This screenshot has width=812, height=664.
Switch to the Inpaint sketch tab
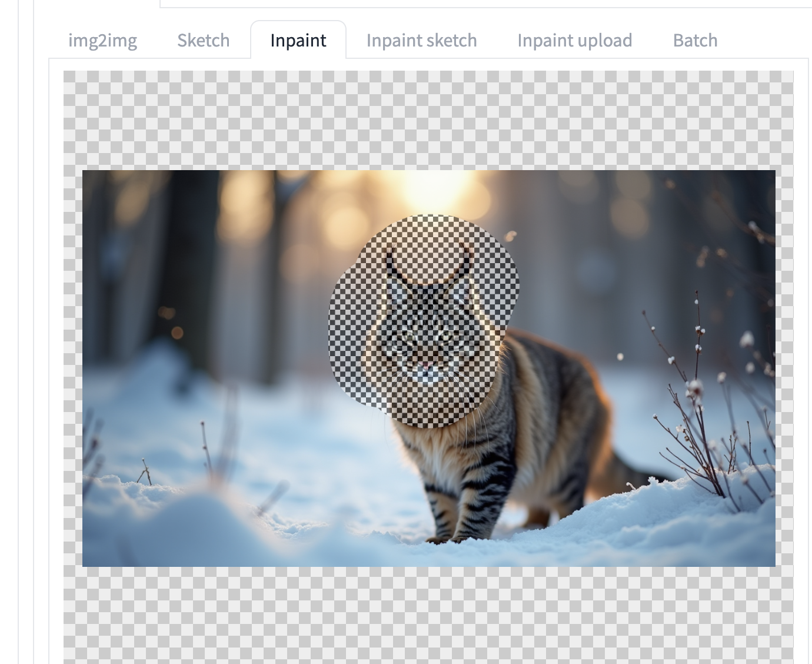click(x=421, y=40)
